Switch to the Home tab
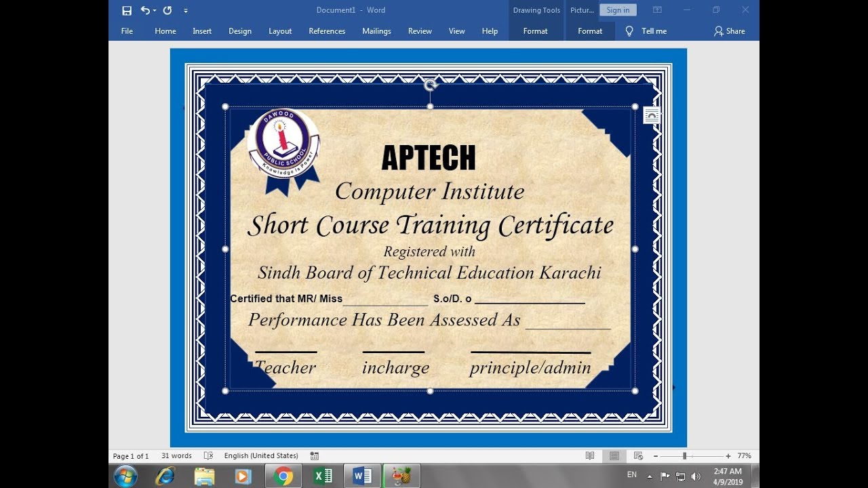This screenshot has height=488, width=868. point(165,31)
